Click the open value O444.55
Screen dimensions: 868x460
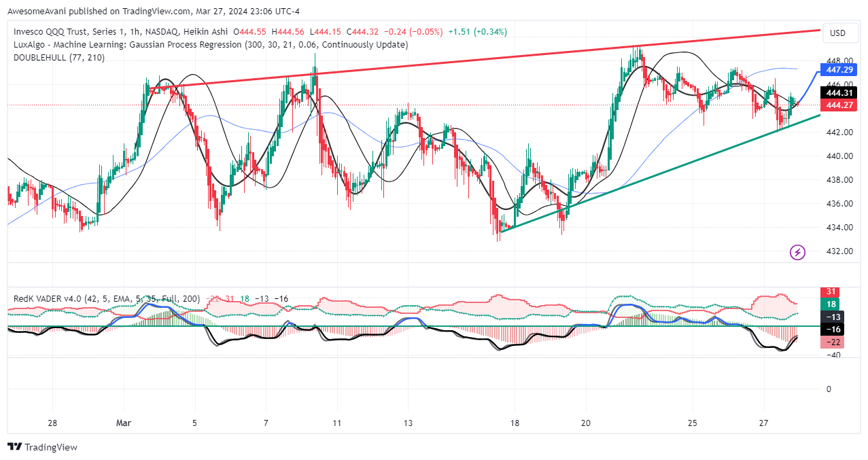coord(251,32)
